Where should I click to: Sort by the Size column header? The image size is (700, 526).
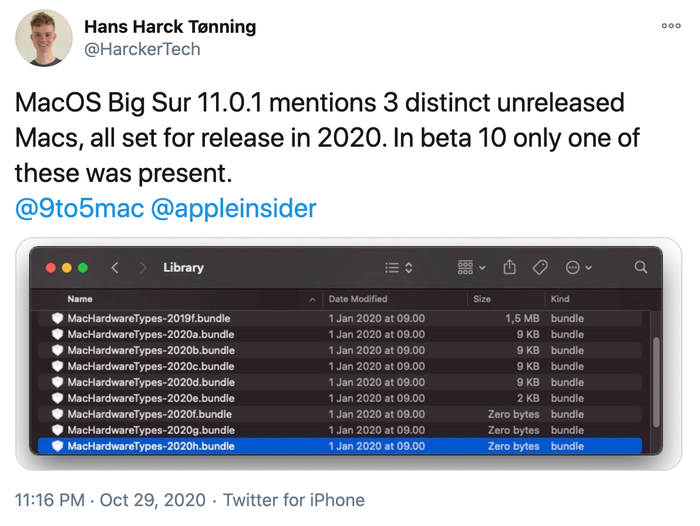point(483,299)
